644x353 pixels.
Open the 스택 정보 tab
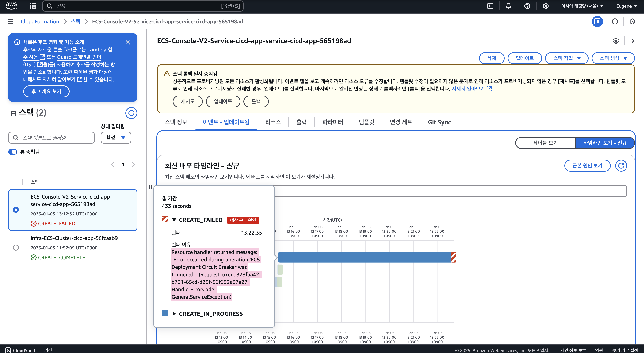click(x=176, y=122)
